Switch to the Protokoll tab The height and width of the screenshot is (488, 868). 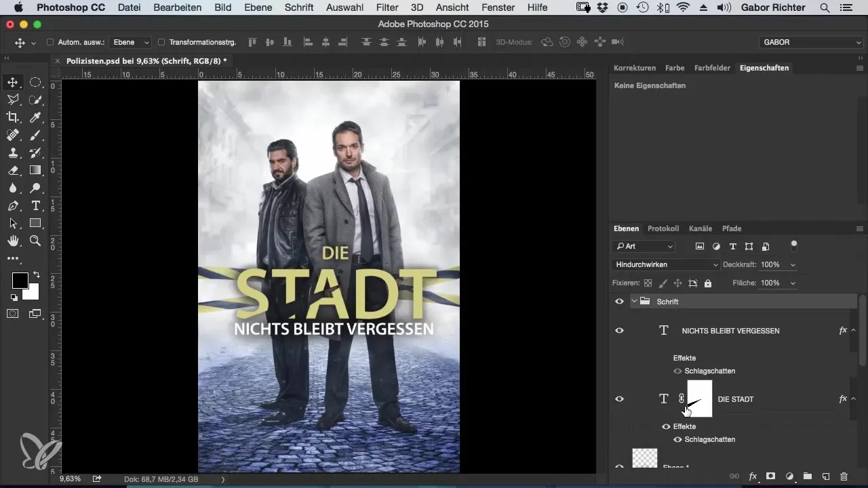(x=663, y=228)
